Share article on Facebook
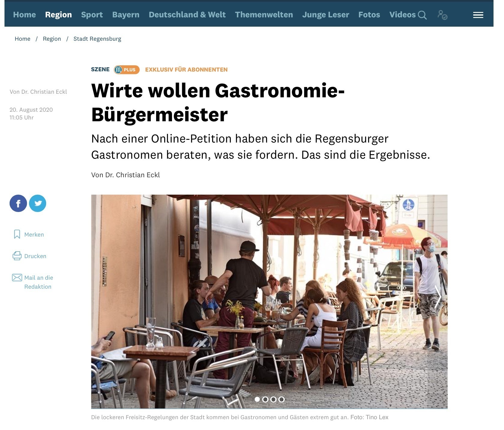Screen dimensions: 504x430 click(18, 203)
